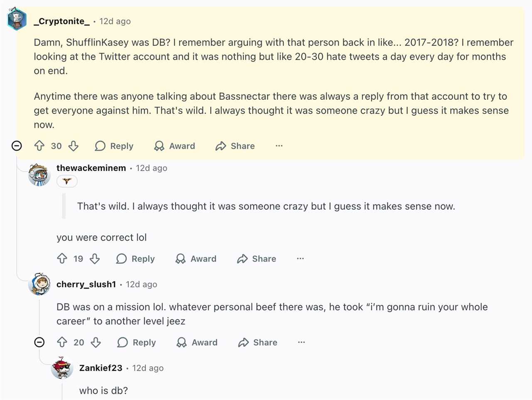The width and height of the screenshot is (532, 400).
Task: Open more options on thewackeminem's reply
Action: coord(300,259)
